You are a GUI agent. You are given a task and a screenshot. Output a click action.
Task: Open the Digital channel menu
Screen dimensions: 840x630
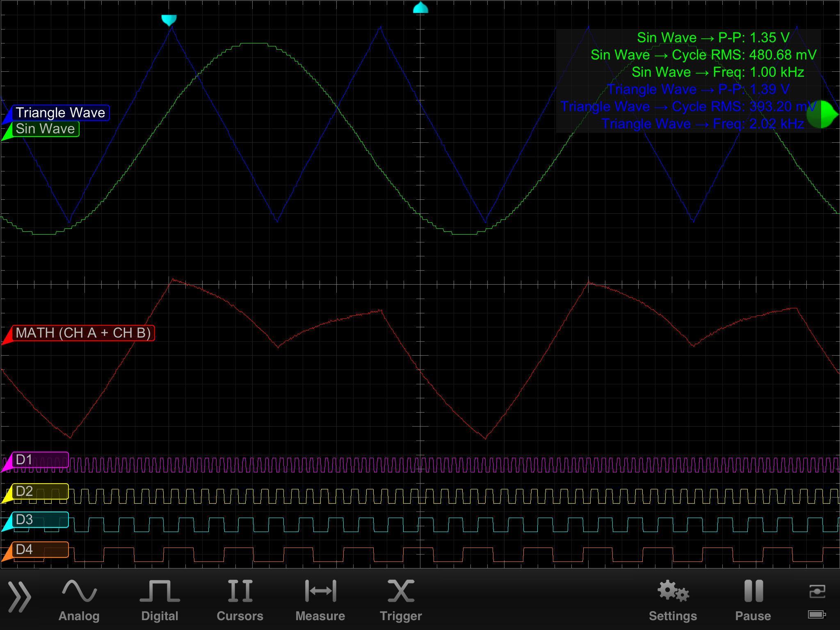point(160,600)
